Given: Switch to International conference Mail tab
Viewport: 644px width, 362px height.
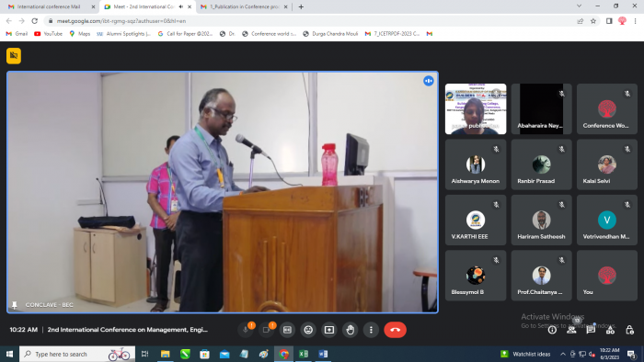Looking at the screenshot, I should pos(49,6).
